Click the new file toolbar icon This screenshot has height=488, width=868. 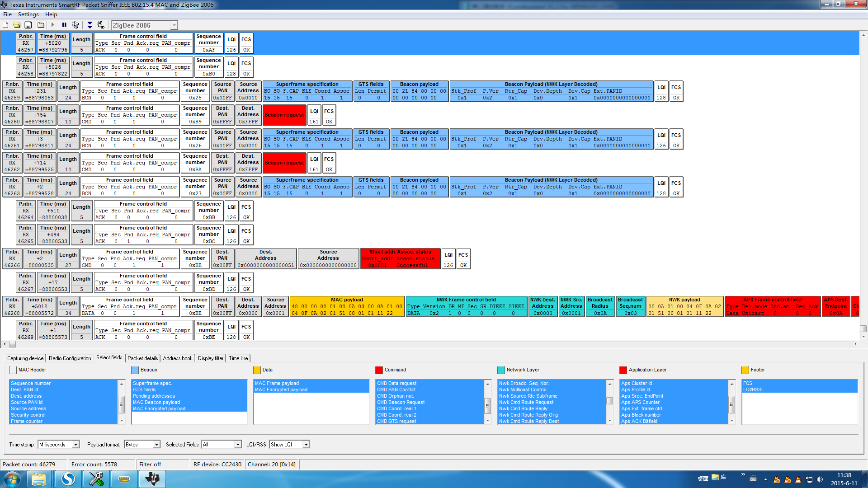5,25
